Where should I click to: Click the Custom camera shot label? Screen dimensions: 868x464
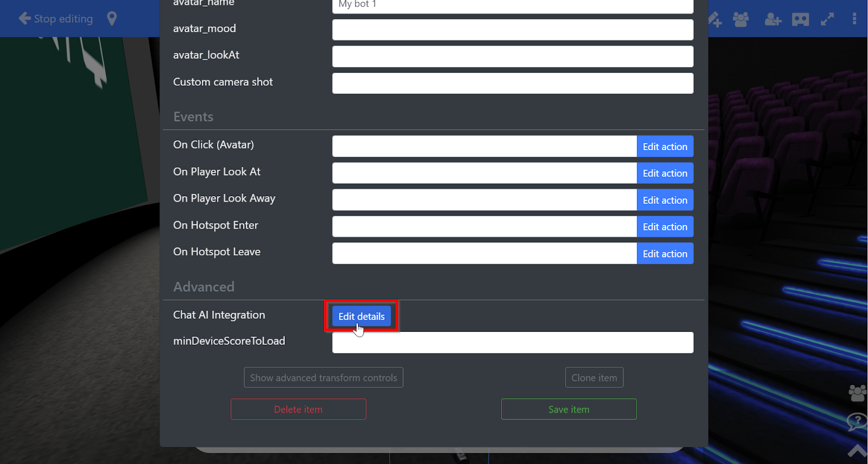(x=223, y=82)
